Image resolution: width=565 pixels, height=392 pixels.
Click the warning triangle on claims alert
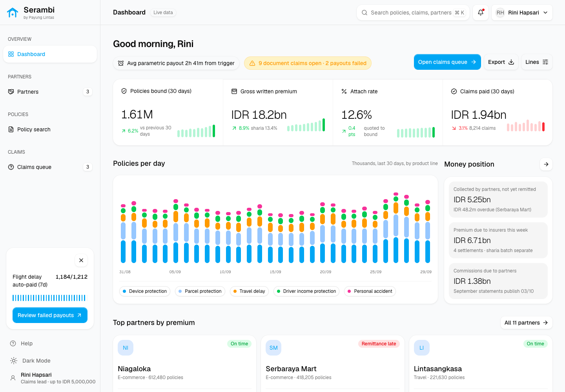click(252, 63)
